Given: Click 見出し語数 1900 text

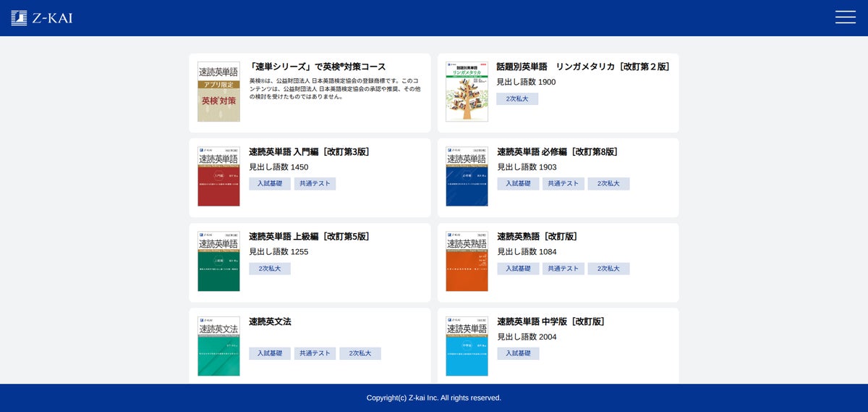Looking at the screenshot, I should [x=526, y=82].
